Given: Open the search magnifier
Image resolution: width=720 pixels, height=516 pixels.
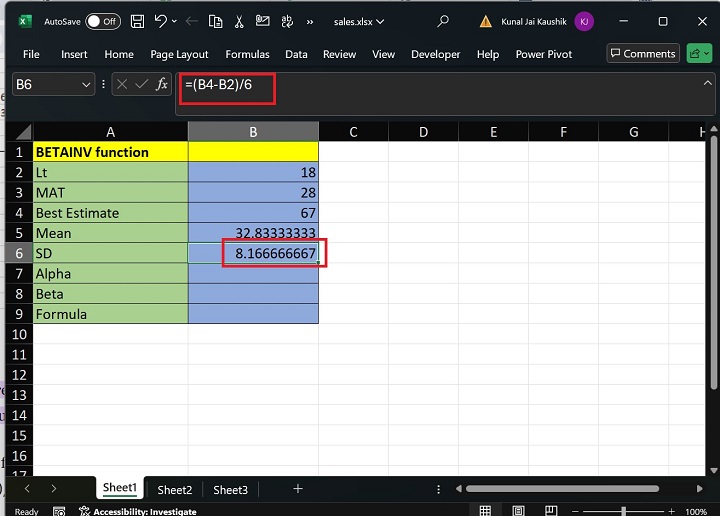Looking at the screenshot, I should (443, 21).
